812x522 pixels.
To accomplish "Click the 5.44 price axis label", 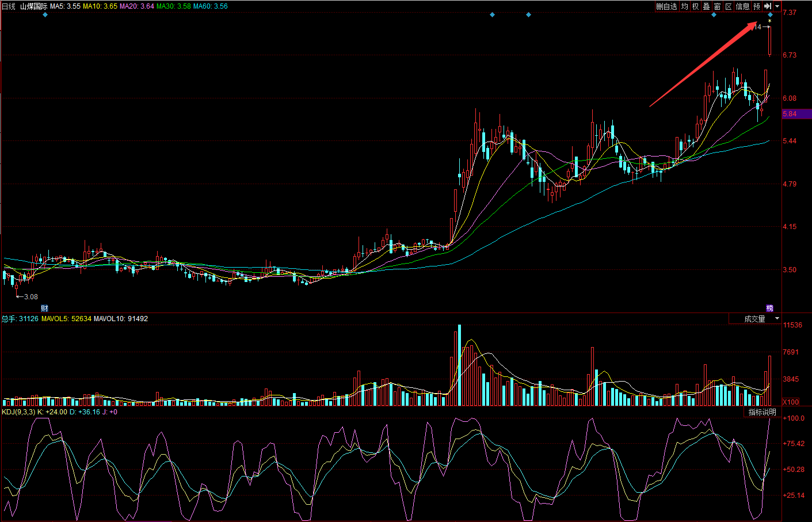I will point(790,141).
